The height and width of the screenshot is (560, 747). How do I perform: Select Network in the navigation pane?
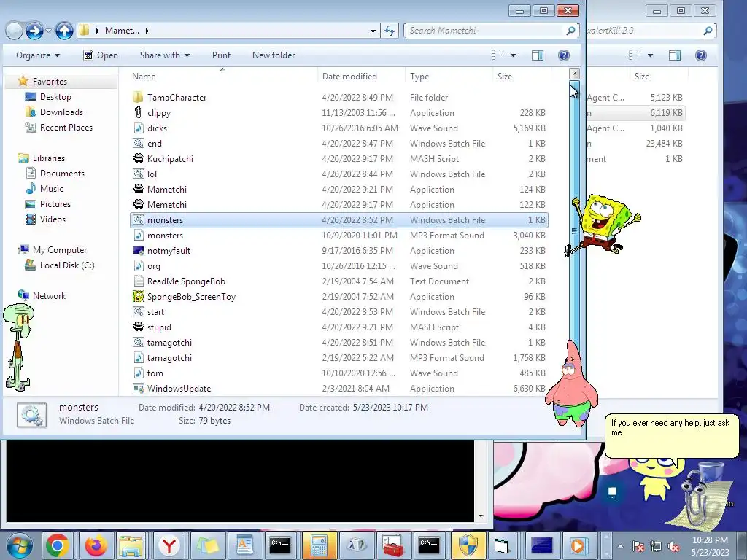(x=49, y=296)
